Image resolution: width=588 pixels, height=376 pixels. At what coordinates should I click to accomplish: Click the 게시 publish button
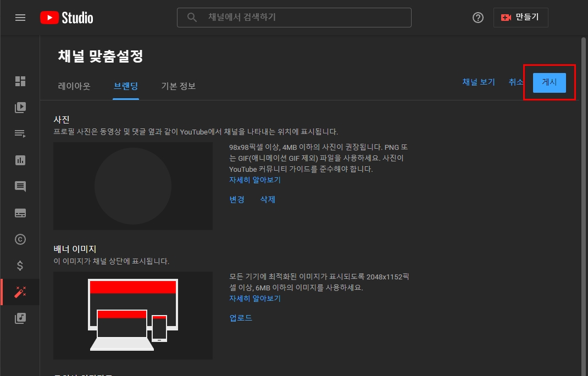[x=548, y=82]
